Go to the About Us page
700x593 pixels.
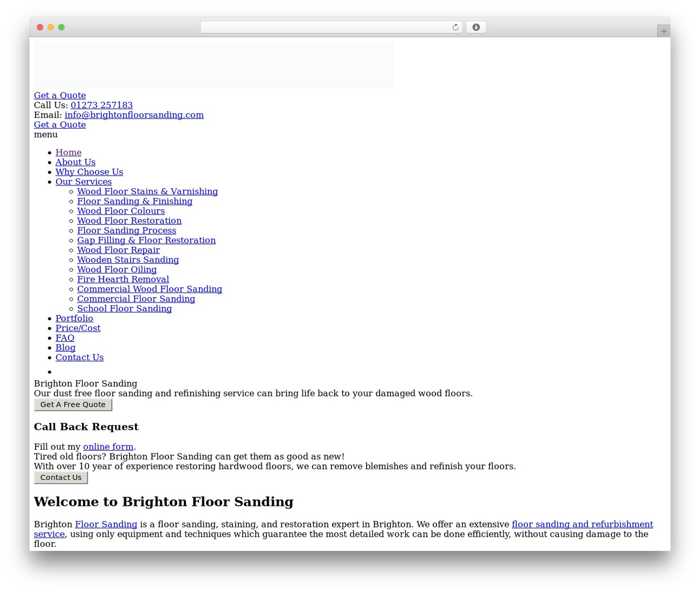click(75, 162)
